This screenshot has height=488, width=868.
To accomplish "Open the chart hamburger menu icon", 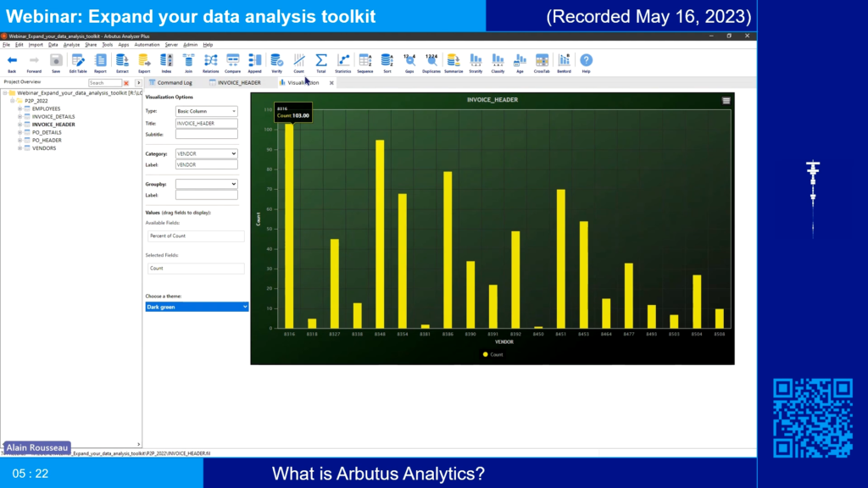I will 726,101.
